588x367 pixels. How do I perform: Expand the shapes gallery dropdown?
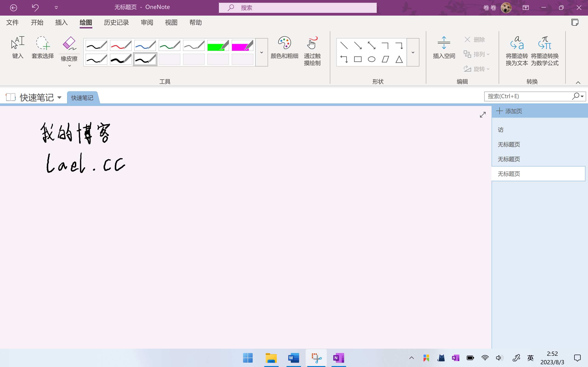click(x=413, y=53)
